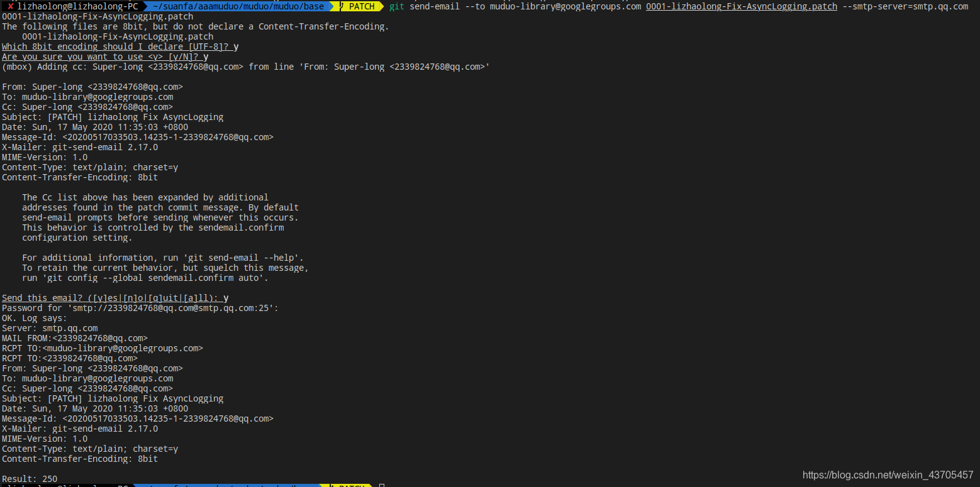
Task: Click the 'Result: 250' status line
Action: pyautogui.click(x=30, y=479)
